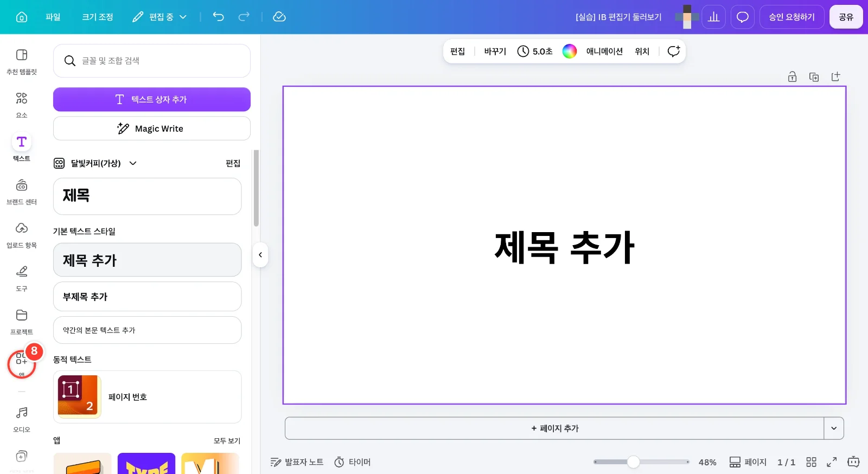Lock the page icon
The height and width of the screenshot is (474, 868).
click(793, 76)
